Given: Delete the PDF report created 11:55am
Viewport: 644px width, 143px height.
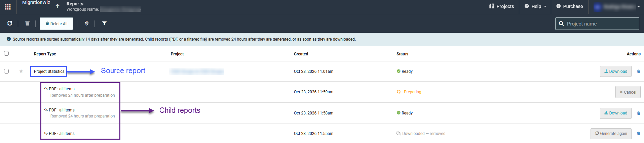Looking at the screenshot, I should click(x=639, y=134).
